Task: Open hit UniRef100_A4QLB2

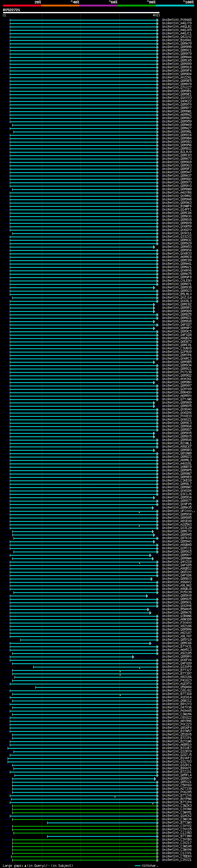Action: tap(177, 26)
